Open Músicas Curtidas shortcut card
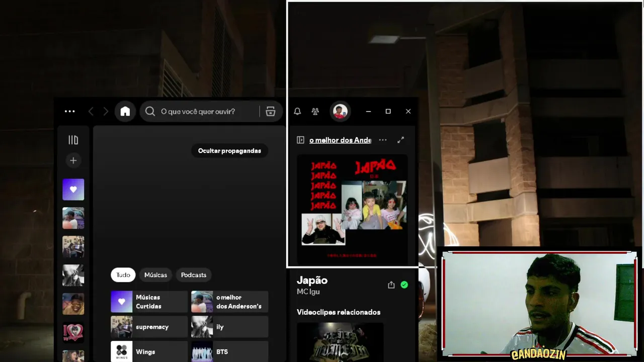Image resolution: width=644 pixels, height=362 pixels. coord(149,302)
